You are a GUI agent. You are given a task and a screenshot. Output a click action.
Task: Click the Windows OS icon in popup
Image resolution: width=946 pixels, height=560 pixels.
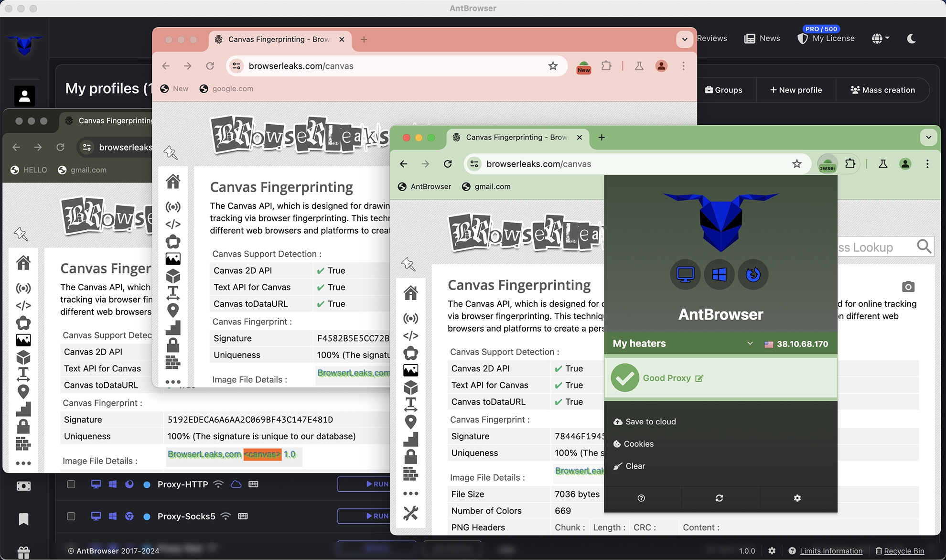(719, 274)
